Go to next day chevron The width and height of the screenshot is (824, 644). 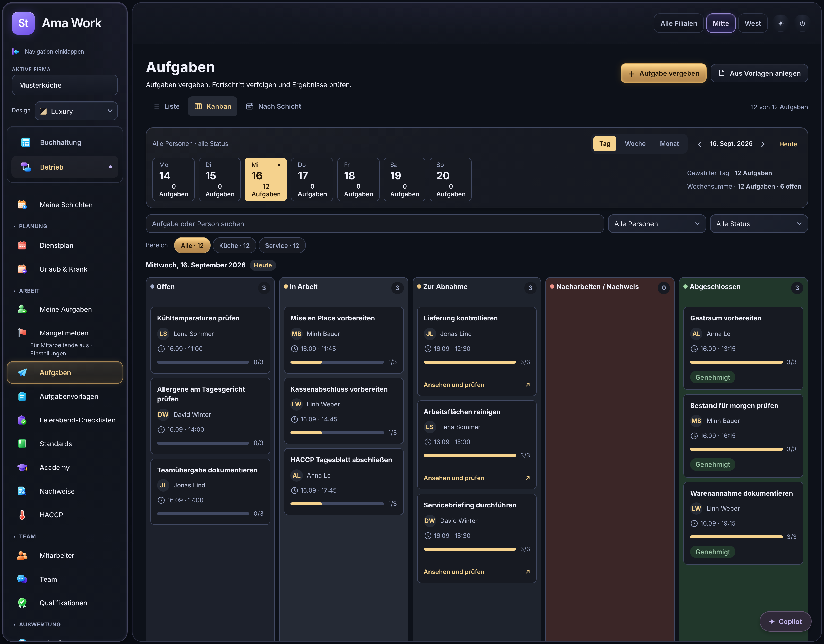click(762, 144)
